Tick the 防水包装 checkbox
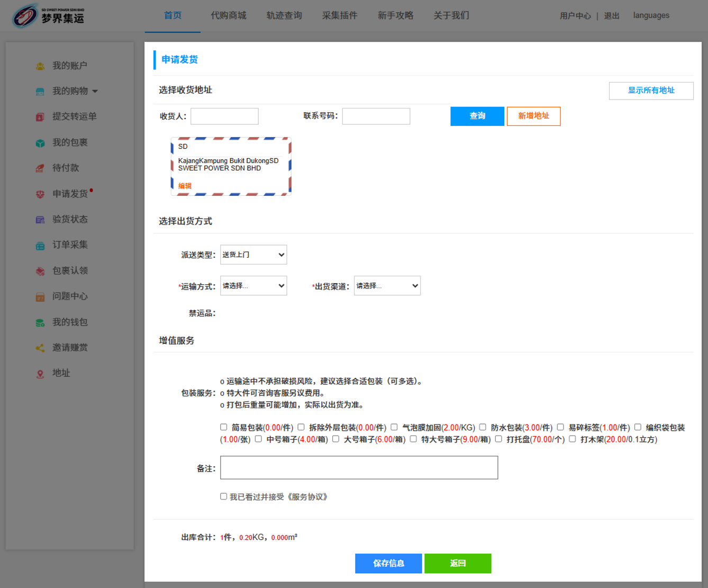Viewport: 708px width, 588px height. (483, 427)
